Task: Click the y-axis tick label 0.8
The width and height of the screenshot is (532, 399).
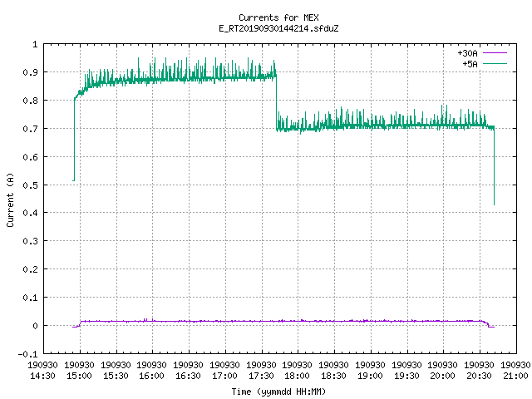Action: (30, 101)
